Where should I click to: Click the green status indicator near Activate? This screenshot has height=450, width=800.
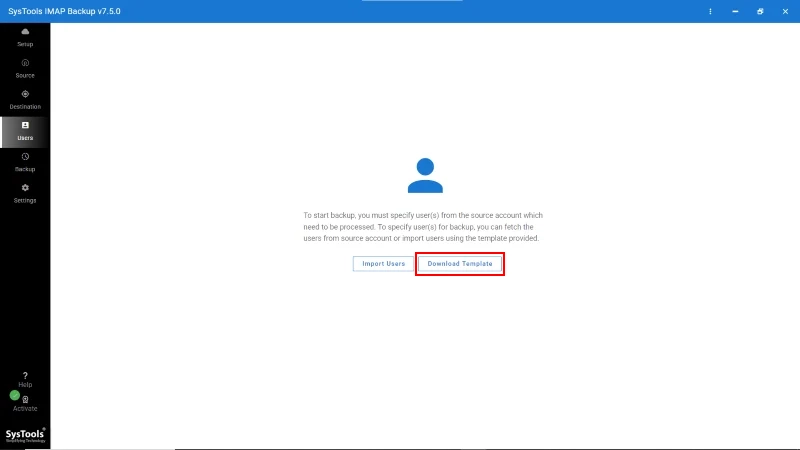click(x=14, y=395)
